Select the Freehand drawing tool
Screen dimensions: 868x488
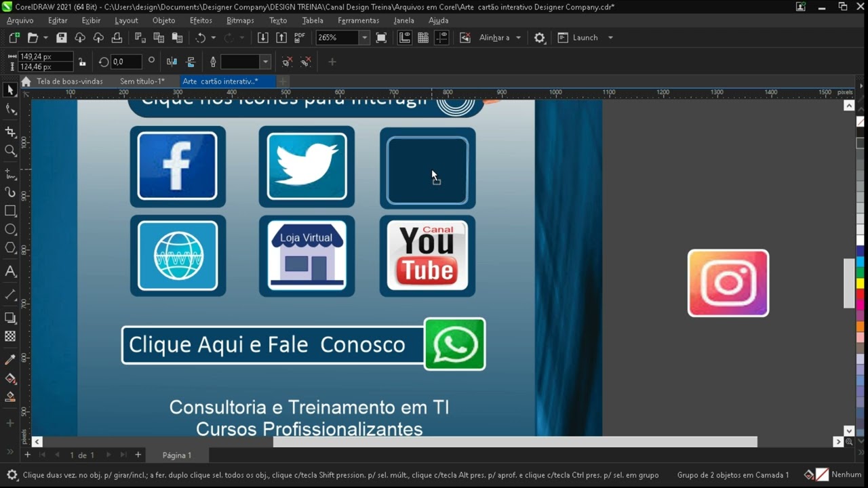(10, 174)
